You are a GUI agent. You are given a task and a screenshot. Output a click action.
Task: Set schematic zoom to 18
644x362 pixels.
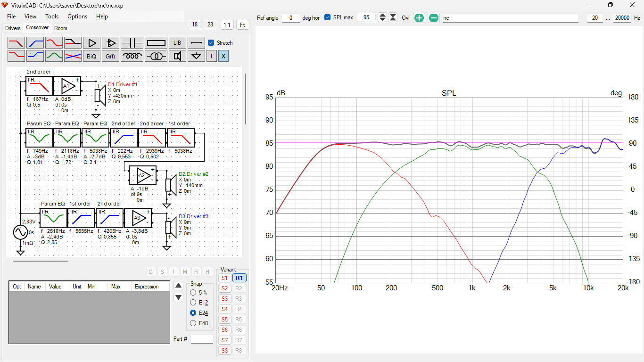pos(195,25)
